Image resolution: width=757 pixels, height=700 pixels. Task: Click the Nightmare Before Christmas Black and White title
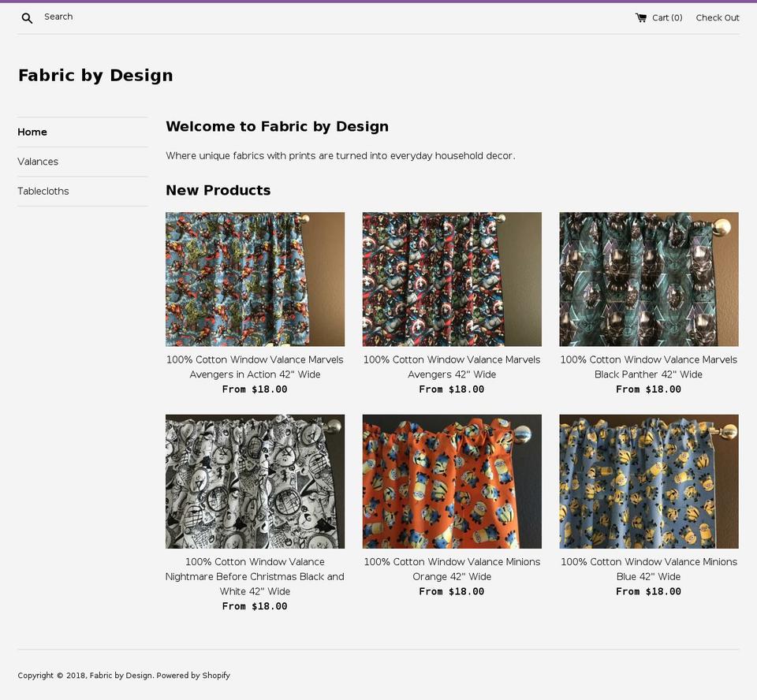255,576
